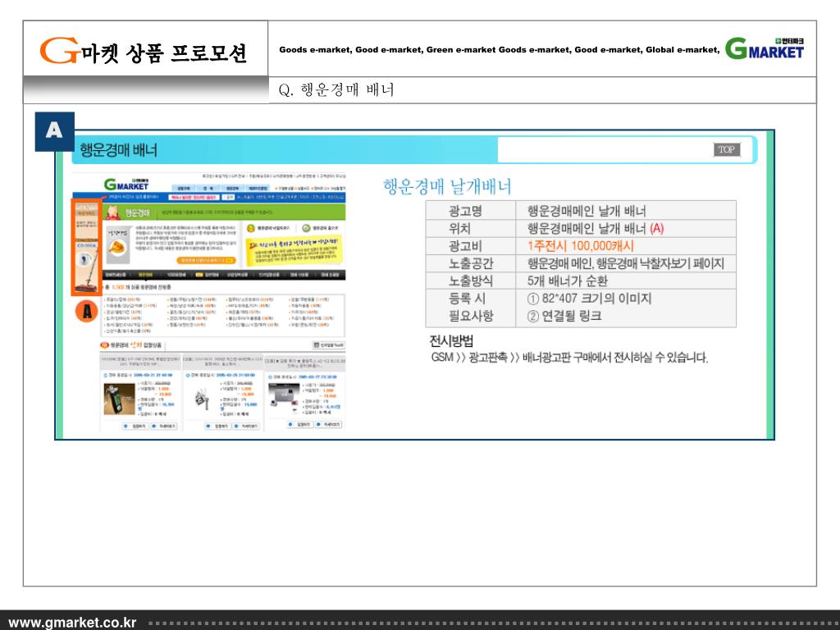This screenshot has height=630, width=840.
Task: Select the fourth light-blue tab in webpage header
Action: pyautogui.click(x=258, y=189)
